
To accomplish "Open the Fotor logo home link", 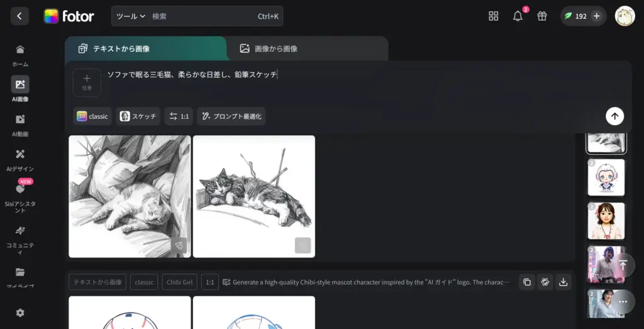I will click(69, 16).
